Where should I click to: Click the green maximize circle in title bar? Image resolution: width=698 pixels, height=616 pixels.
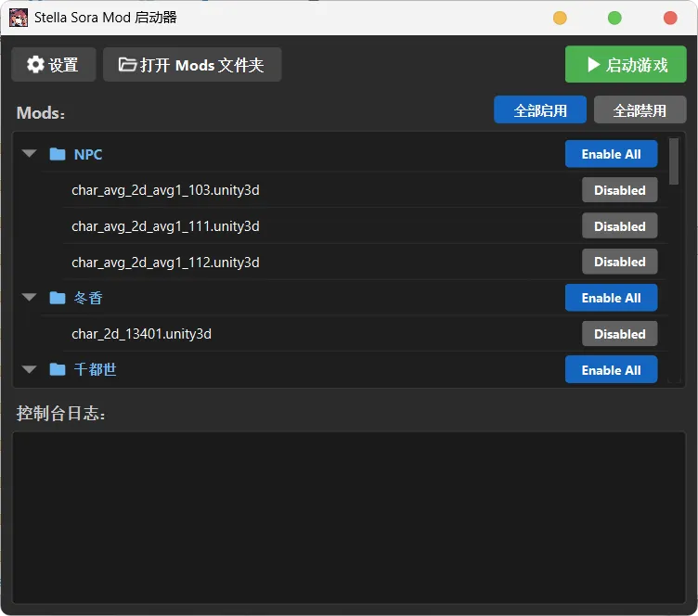point(614,18)
